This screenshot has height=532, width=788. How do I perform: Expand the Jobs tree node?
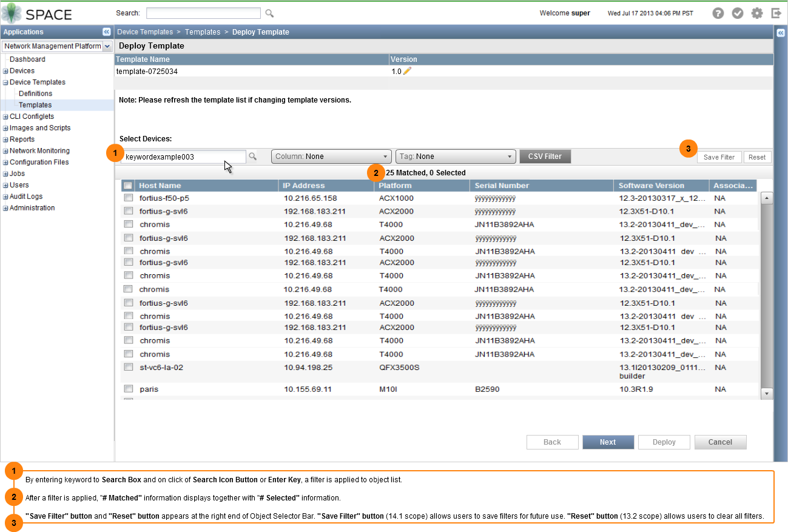coord(5,174)
